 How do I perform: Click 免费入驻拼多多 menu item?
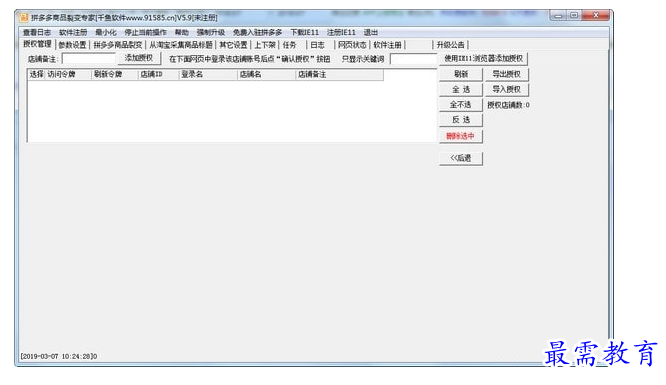point(257,32)
